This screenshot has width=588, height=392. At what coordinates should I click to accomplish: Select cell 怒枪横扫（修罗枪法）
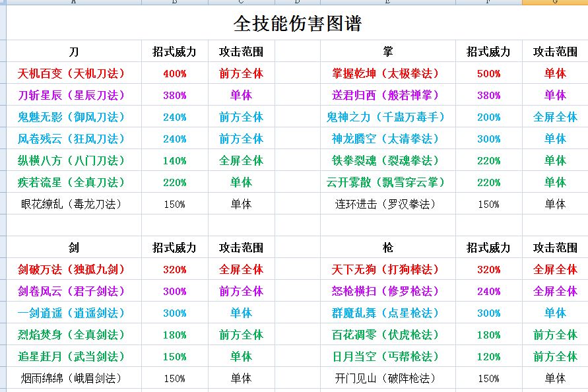coord(388,291)
